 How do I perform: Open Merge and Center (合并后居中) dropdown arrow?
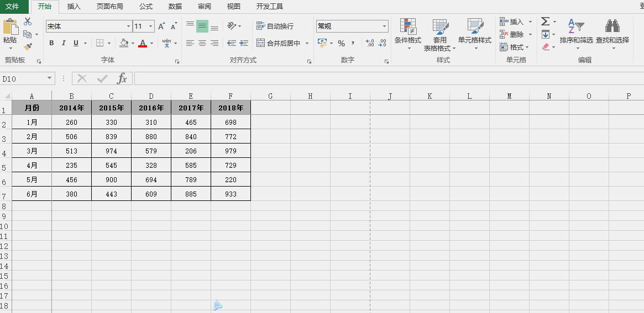pyautogui.click(x=307, y=43)
